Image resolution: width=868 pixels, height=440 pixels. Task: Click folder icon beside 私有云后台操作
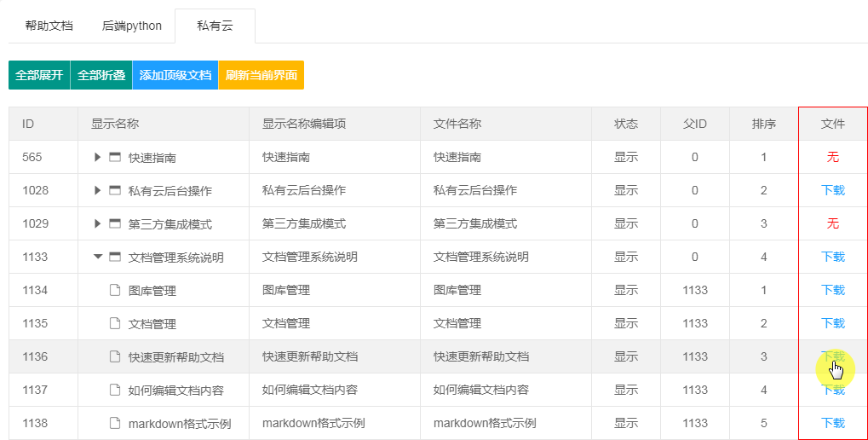[x=115, y=190]
